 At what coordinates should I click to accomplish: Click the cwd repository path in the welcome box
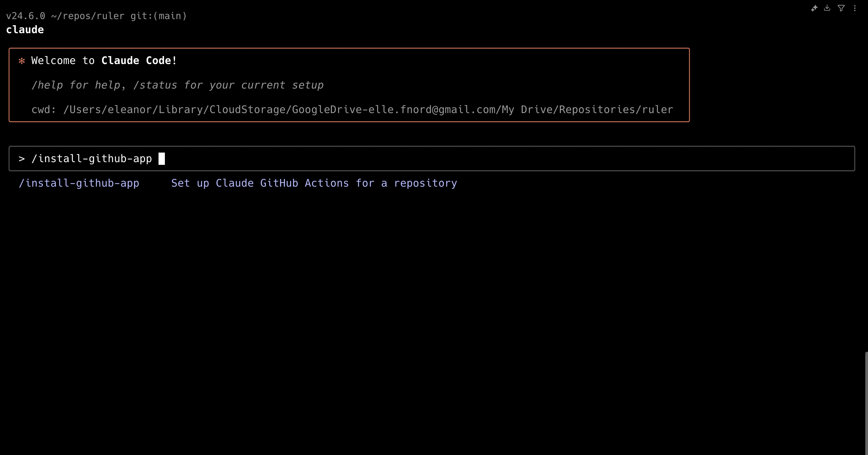pyautogui.click(x=352, y=109)
